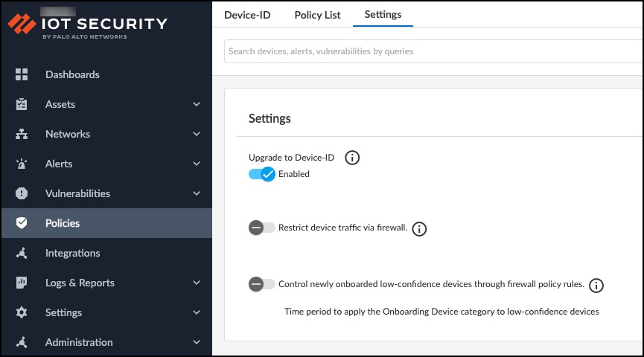Click the Integrations icon in sidebar
The width and height of the screenshot is (644, 357).
[x=22, y=253]
